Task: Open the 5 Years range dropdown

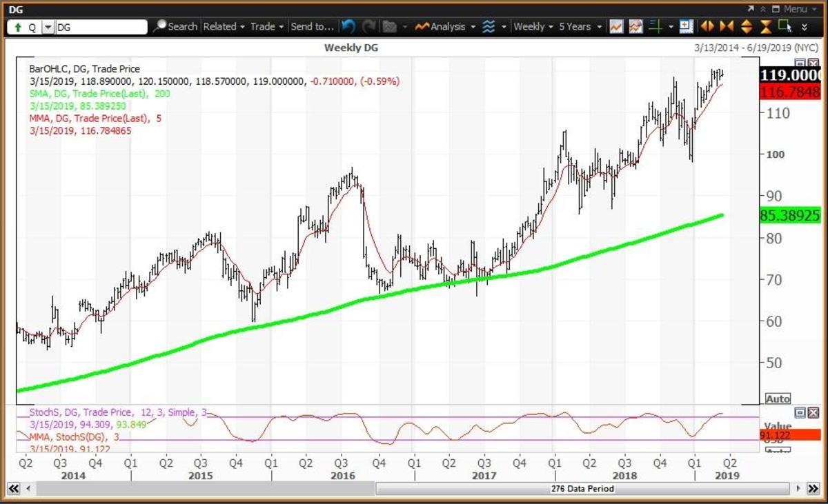Action: (x=580, y=27)
